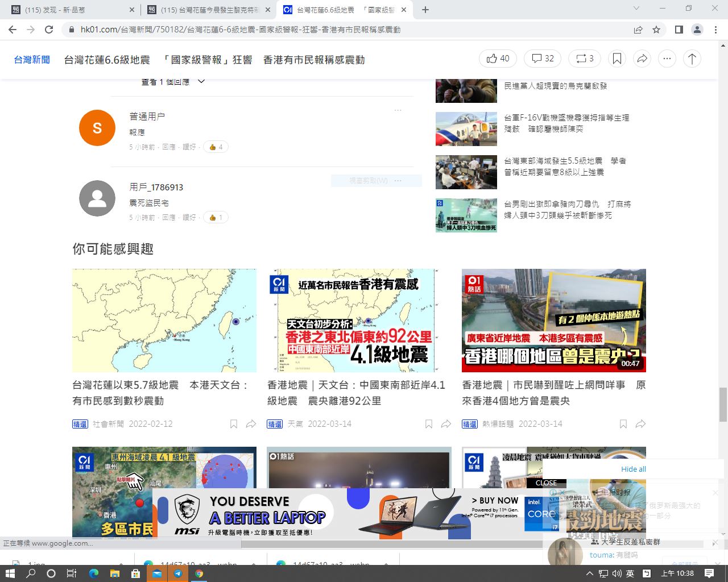
Task: Open the 香港哪個地區曾是震央 video thumbnail
Action: [x=554, y=321]
